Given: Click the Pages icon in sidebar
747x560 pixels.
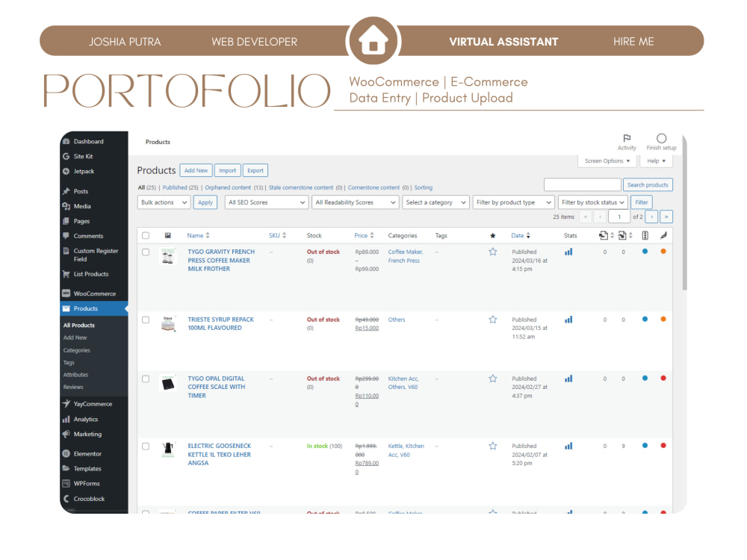Looking at the screenshot, I should point(66,221).
